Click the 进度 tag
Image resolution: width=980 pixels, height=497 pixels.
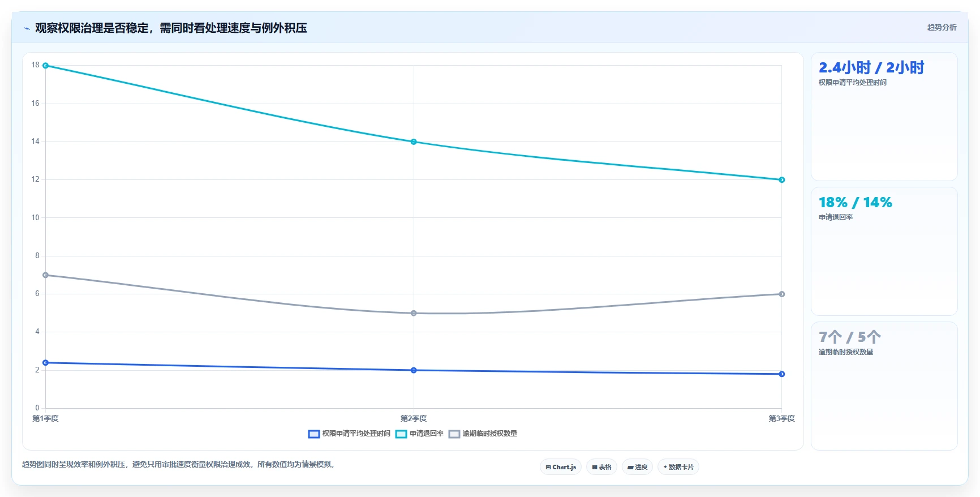click(637, 467)
